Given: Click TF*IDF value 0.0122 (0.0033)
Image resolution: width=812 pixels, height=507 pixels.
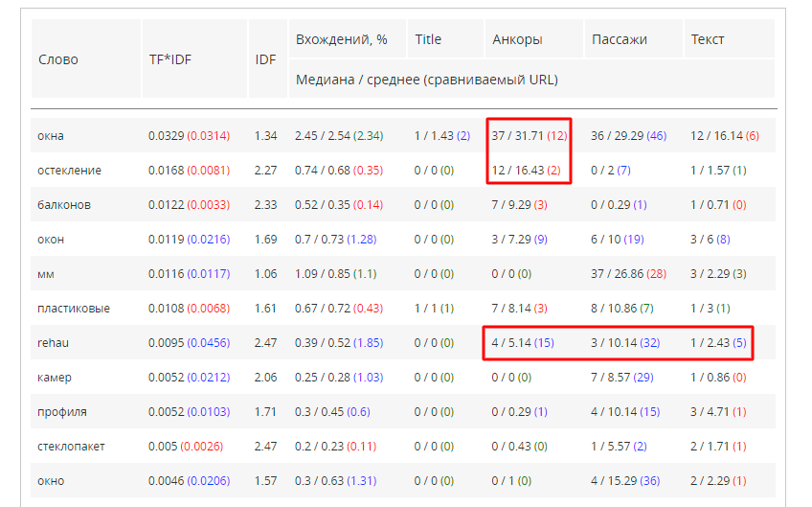Looking at the screenshot, I should [x=189, y=205].
